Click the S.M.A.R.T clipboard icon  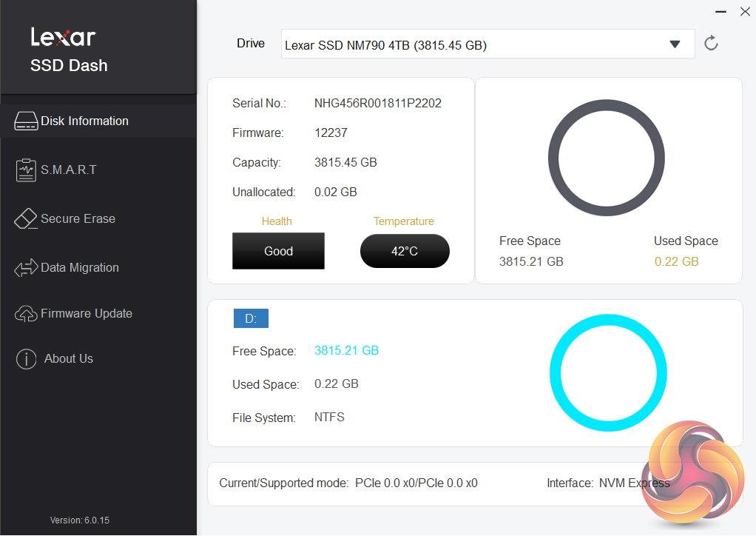coord(26,170)
